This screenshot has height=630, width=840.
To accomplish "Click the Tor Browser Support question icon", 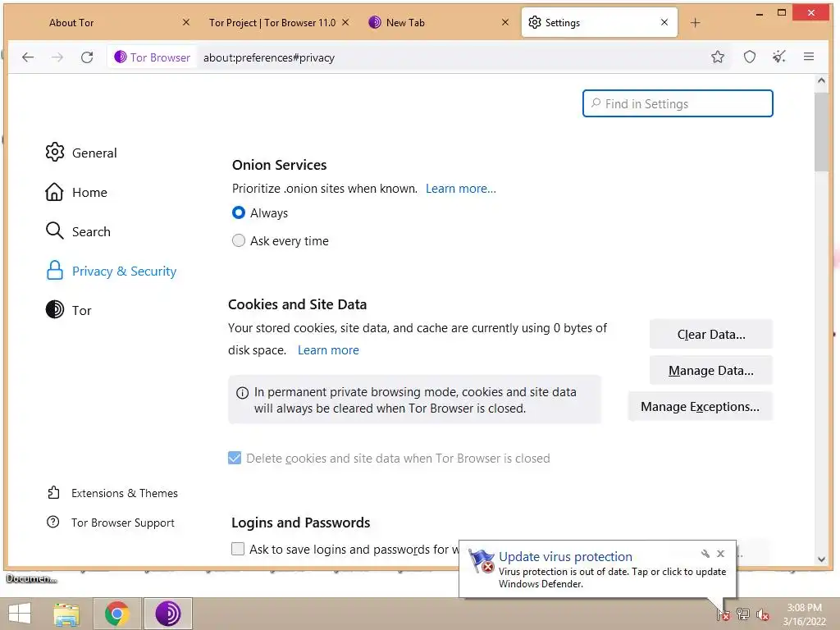I will pyautogui.click(x=53, y=522).
